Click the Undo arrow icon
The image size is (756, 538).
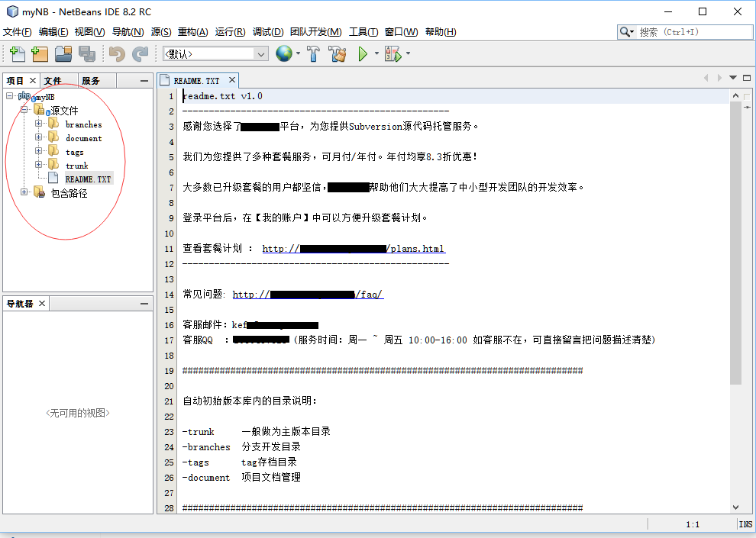117,54
